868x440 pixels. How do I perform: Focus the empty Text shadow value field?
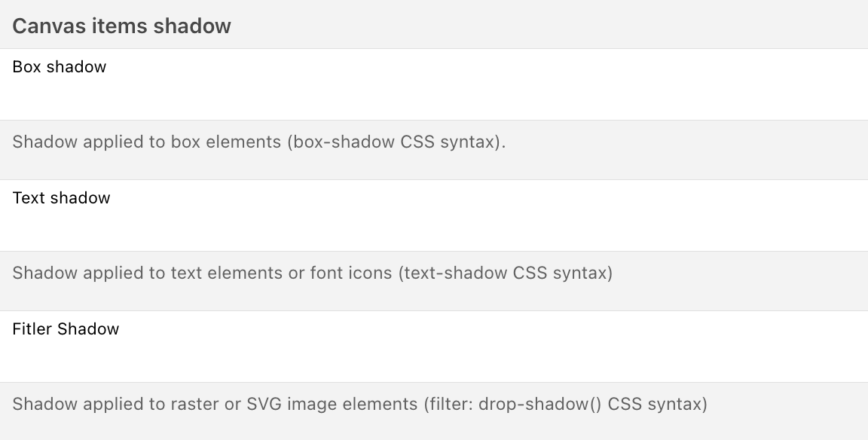click(x=434, y=228)
